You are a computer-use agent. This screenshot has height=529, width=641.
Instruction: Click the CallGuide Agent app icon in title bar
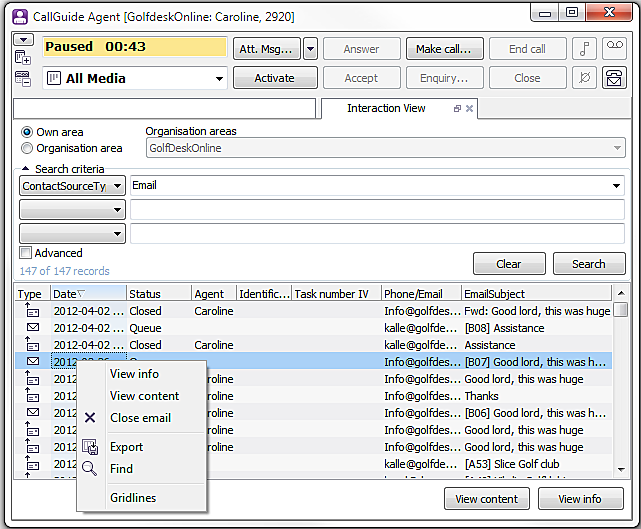20,17
